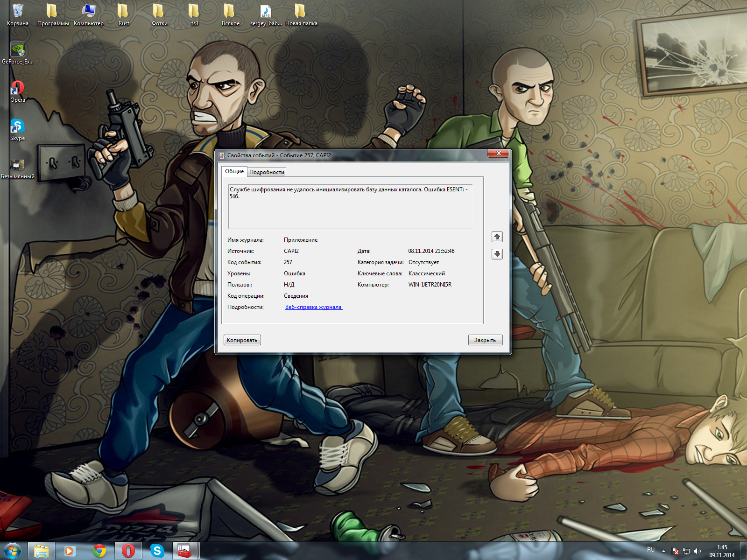Launch Skype from desktop shortcut
The width and height of the screenshot is (747, 560).
click(18, 129)
